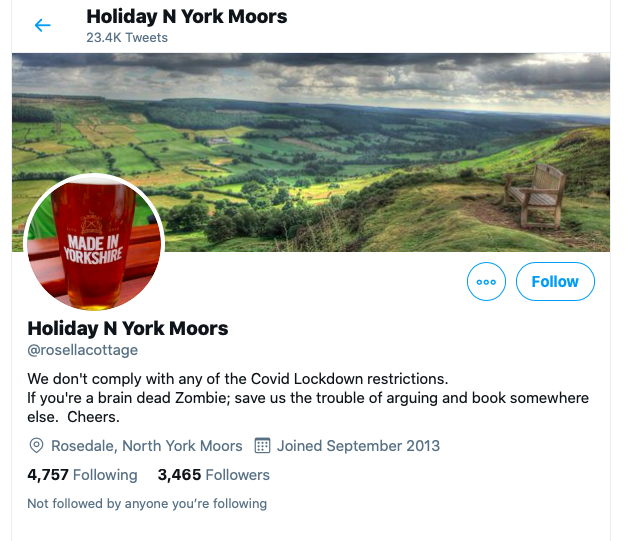Click the header title Holiday N York Moors
Image resolution: width=627 pixels, height=541 pixels.
click(187, 17)
